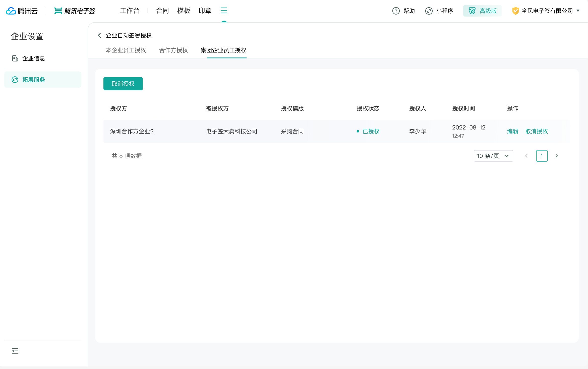Click the 企业信息 document icon in sidebar
588x369 pixels.
(x=15, y=58)
